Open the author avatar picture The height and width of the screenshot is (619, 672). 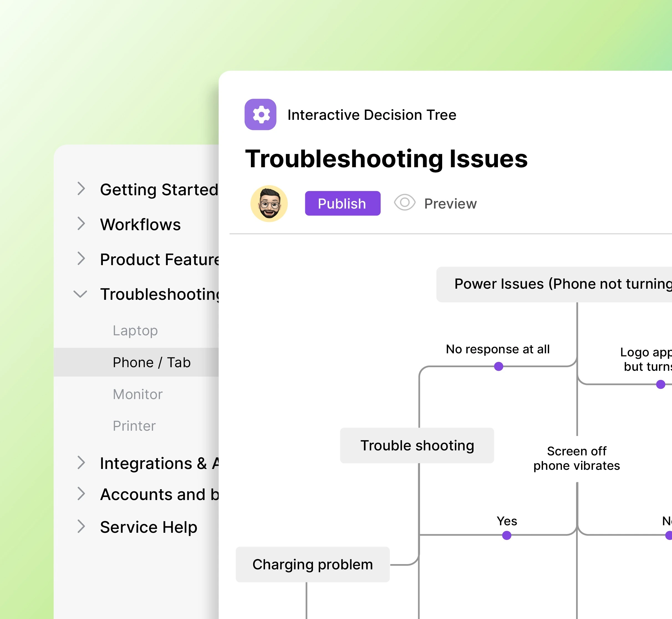pos(269,204)
